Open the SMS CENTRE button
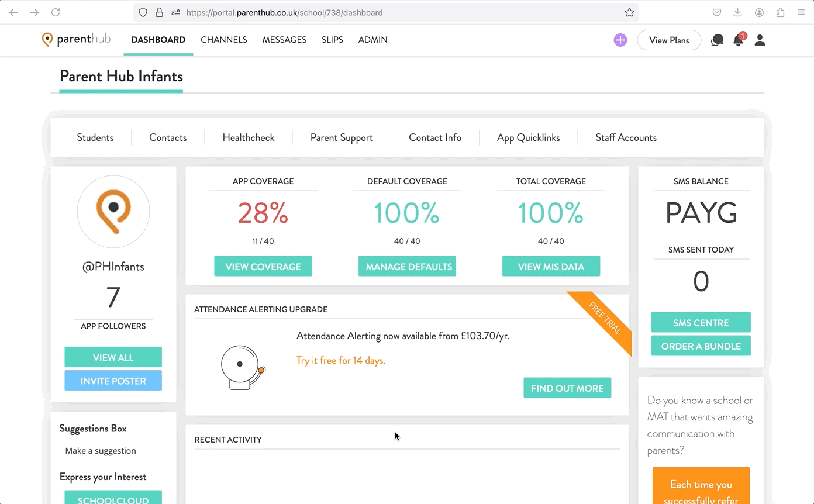Viewport: 814px width, 504px height. [701, 322]
